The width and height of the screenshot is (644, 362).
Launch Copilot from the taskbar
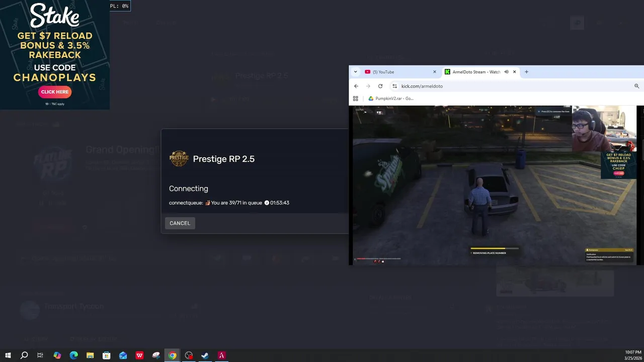(57, 355)
